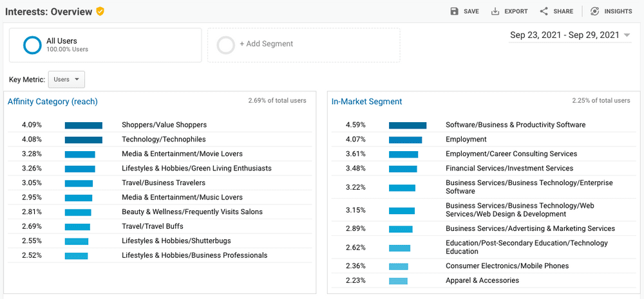Image resolution: width=644 pixels, height=299 pixels.
Task: Click the 2.52% value
Action: click(33, 255)
